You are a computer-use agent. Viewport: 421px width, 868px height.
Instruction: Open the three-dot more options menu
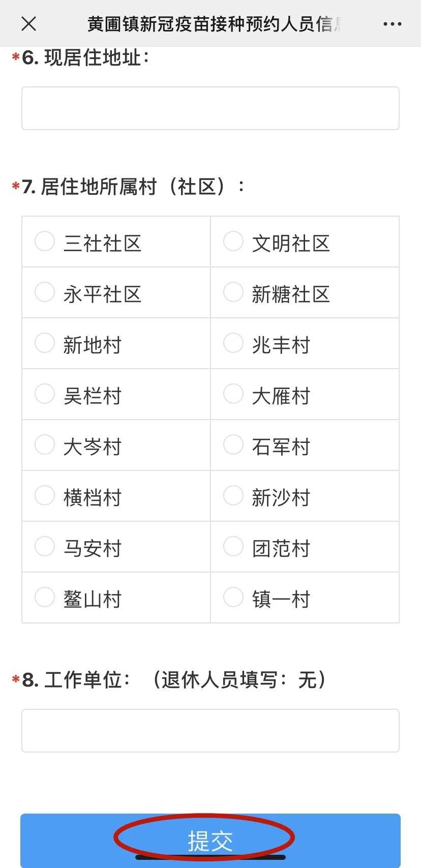coord(392,24)
